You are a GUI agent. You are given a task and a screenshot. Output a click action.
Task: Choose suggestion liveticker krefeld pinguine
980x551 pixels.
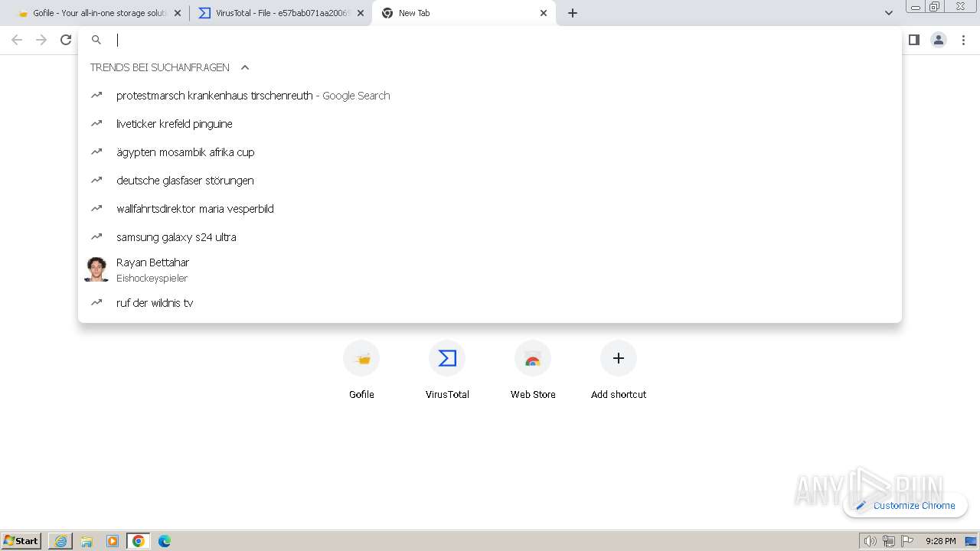[490, 124]
